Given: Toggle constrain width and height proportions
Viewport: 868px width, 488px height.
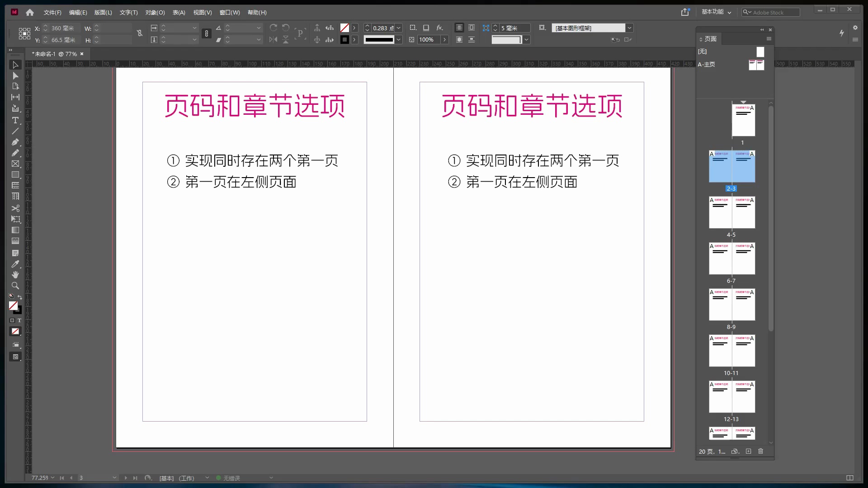Looking at the screenshot, I should tap(140, 33).
